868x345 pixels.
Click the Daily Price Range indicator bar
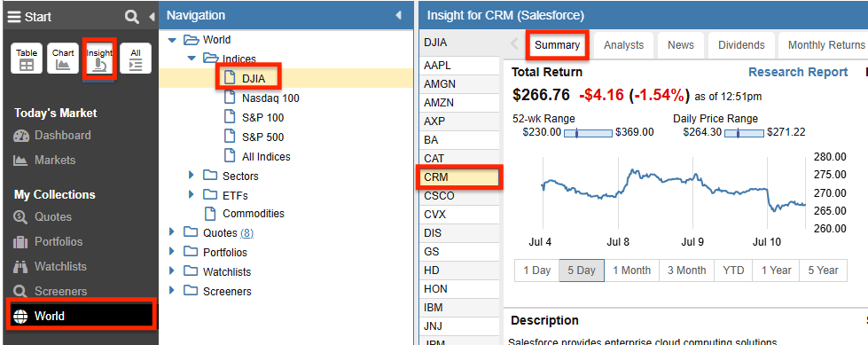click(745, 133)
